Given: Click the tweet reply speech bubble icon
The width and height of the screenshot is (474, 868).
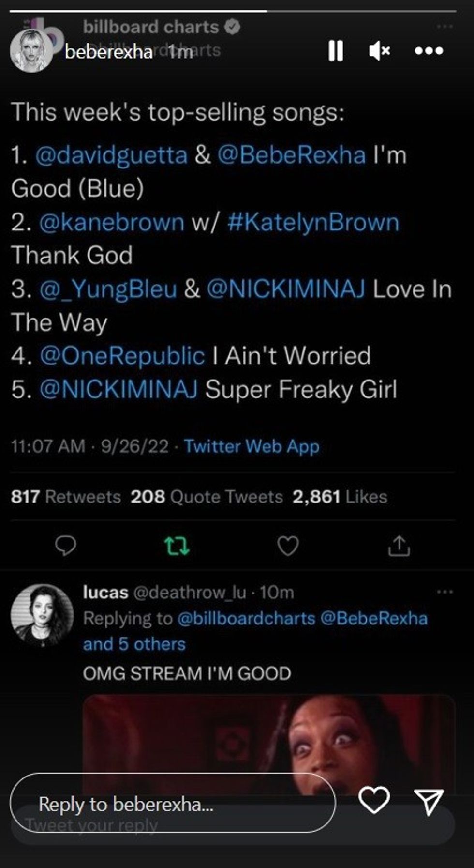Looking at the screenshot, I should (65, 546).
